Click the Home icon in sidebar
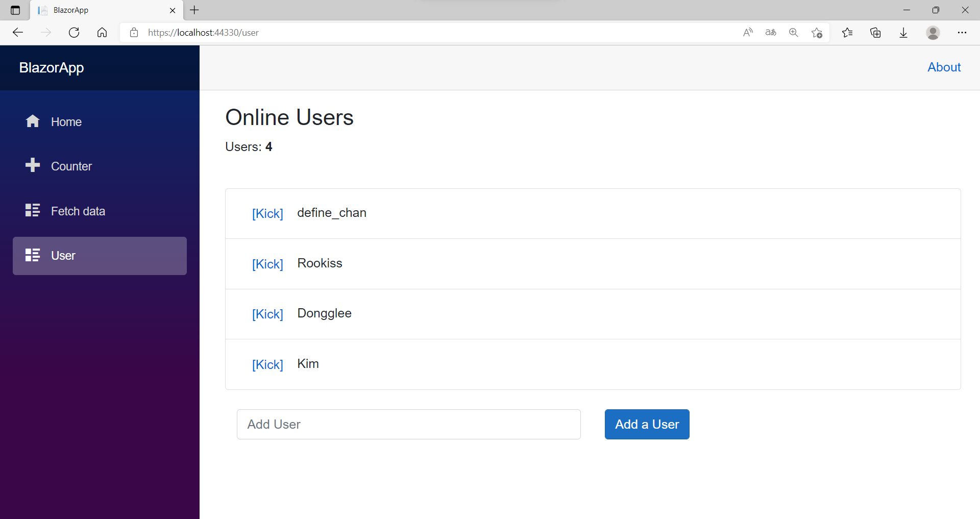 [x=33, y=121]
